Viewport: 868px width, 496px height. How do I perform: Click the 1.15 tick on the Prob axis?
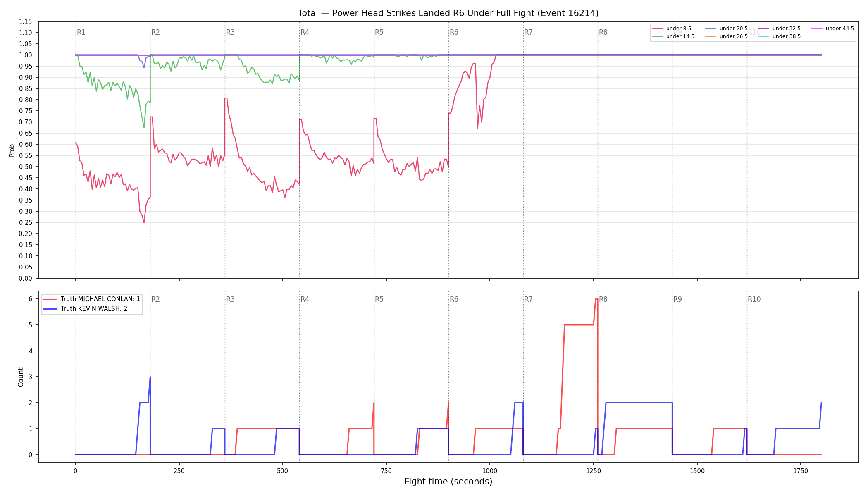26,21
